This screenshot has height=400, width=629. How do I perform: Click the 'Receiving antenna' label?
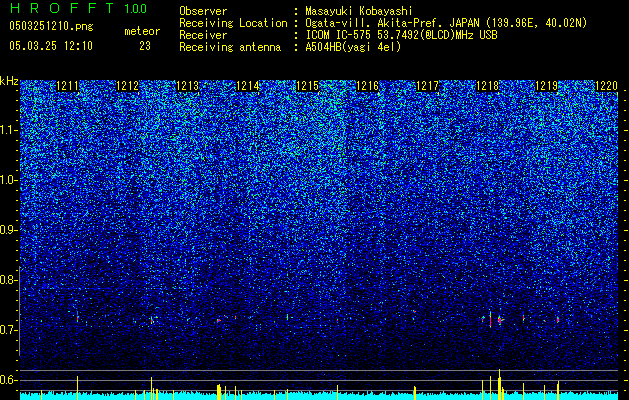coord(230,47)
